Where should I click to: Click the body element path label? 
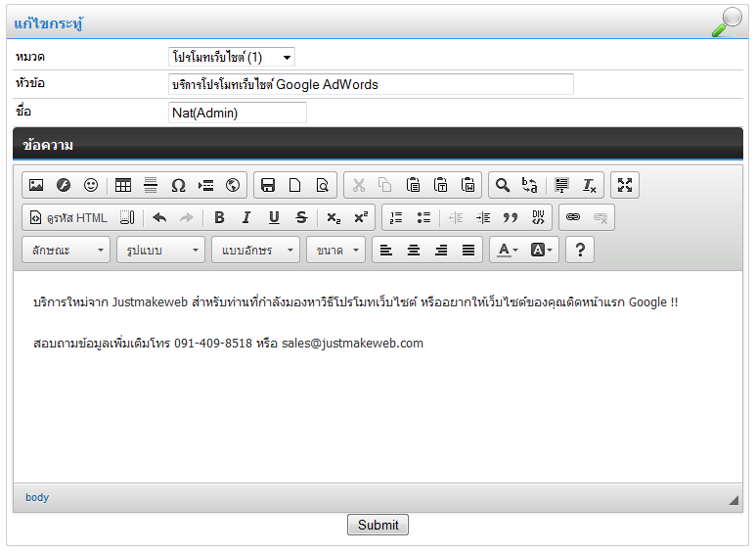[x=37, y=497]
